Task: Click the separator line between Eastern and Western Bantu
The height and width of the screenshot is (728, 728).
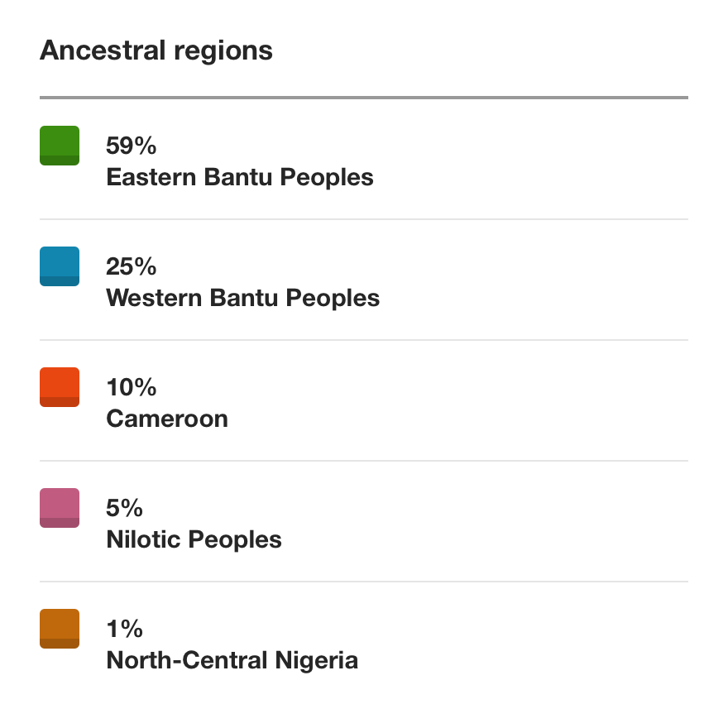Action: (364, 219)
